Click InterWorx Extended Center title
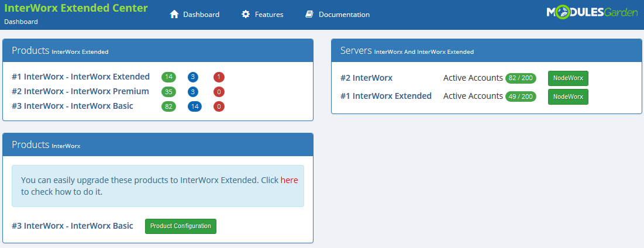The image size is (644, 248). pyautogui.click(x=76, y=8)
